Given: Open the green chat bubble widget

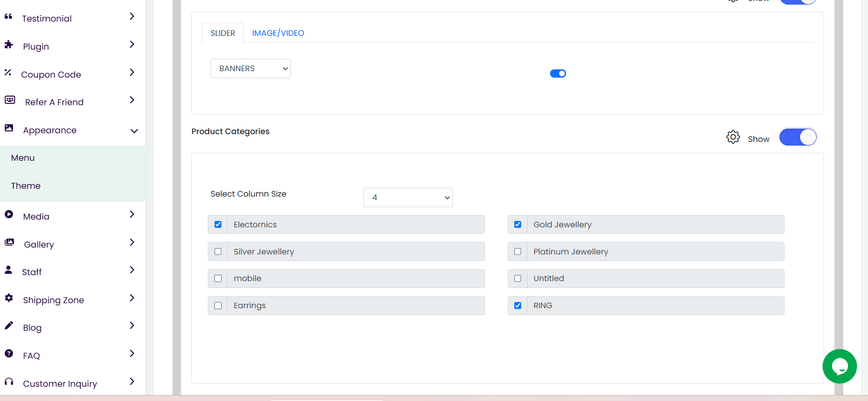Looking at the screenshot, I should click(840, 366).
